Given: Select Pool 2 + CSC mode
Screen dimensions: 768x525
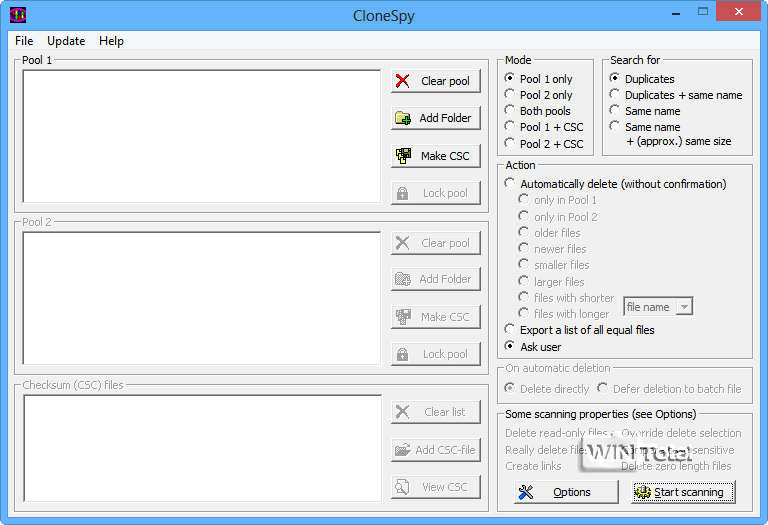Looking at the screenshot, I should (544, 143).
